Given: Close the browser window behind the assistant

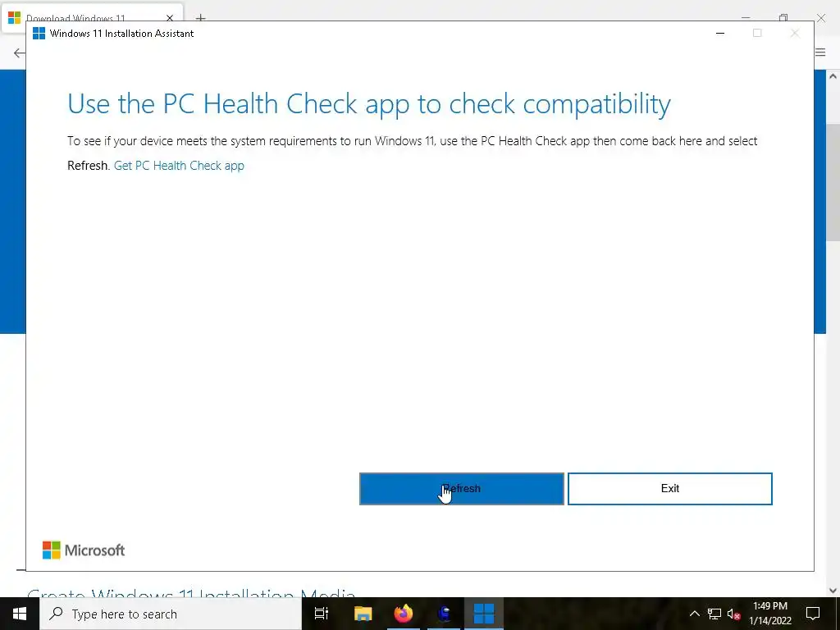Looking at the screenshot, I should [820, 18].
